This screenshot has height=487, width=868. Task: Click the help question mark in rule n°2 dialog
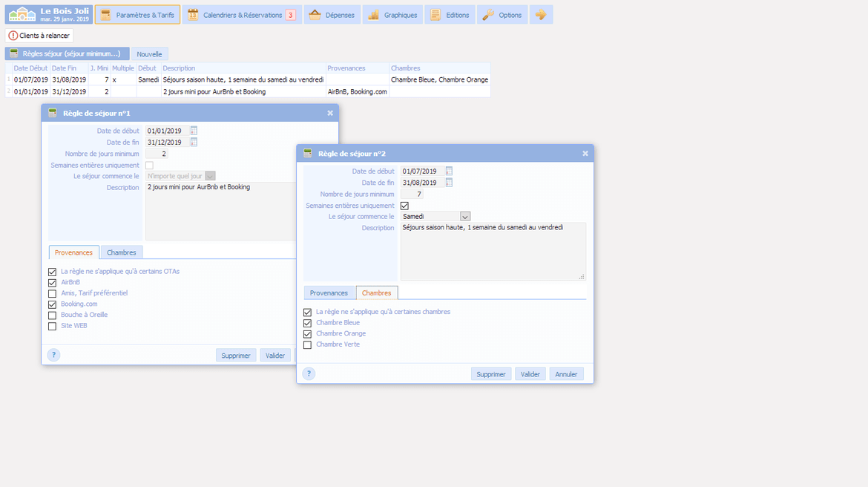pos(309,373)
